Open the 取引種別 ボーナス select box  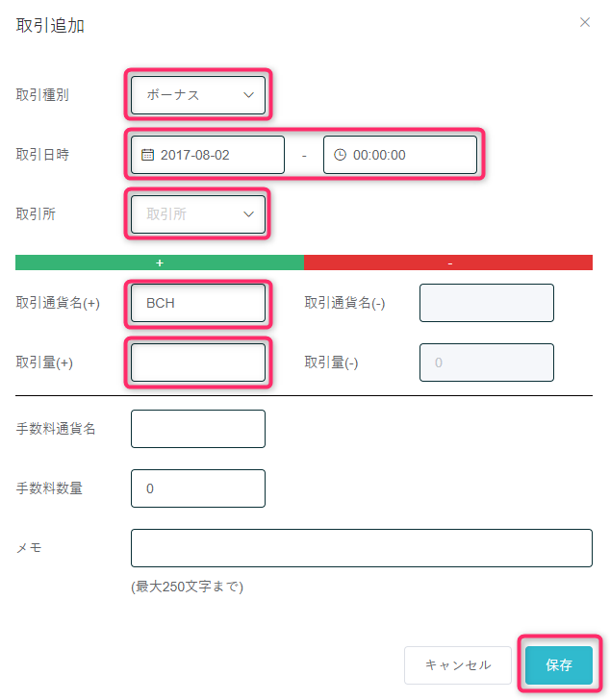click(x=198, y=95)
